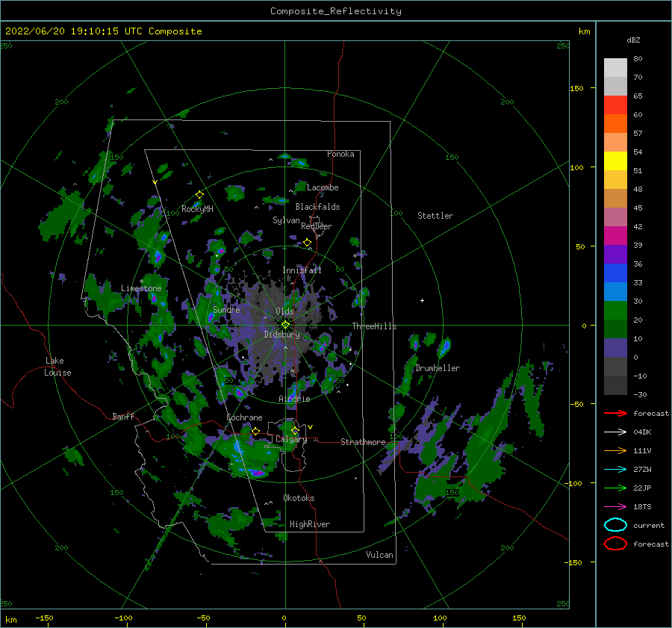Select the red 65-60 dBZ swatch

click(615, 105)
